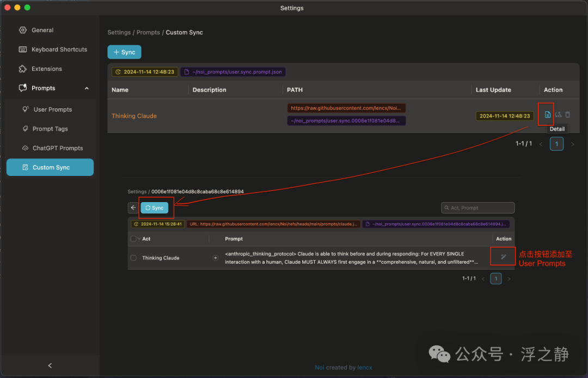Check the Thinking Claude row checkbox
This screenshot has height=378, width=588.
[x=133, y=258]
